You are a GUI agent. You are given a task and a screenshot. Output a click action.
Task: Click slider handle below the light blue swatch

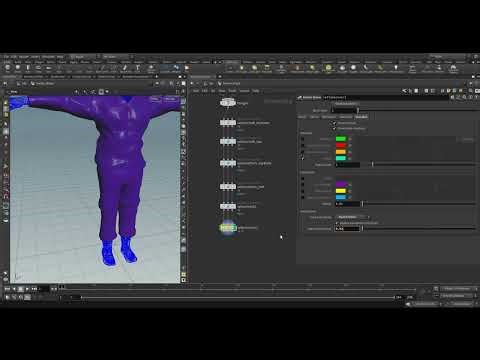[362, 204]
